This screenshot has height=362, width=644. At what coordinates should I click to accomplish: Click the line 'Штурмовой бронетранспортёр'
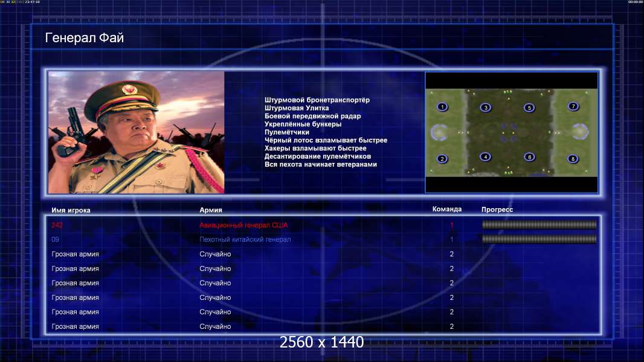(x=317, y=100)
